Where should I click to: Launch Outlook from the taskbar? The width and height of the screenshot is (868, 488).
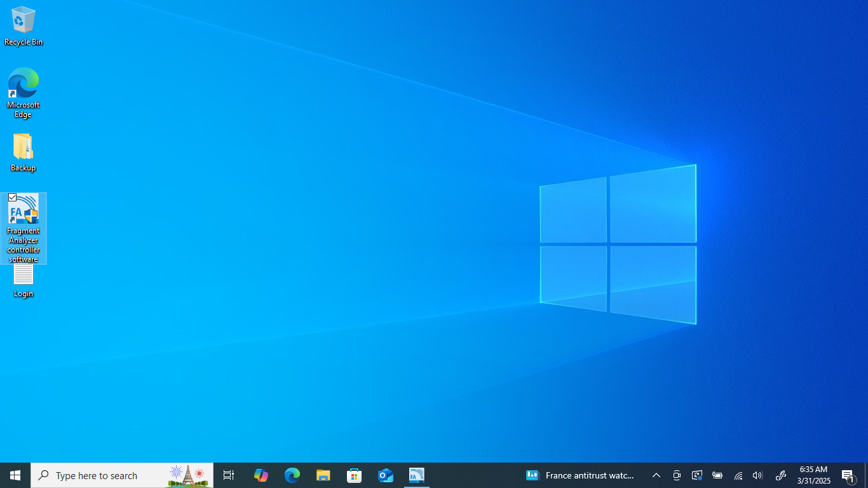pyautogui.click(x=385, y=475)
